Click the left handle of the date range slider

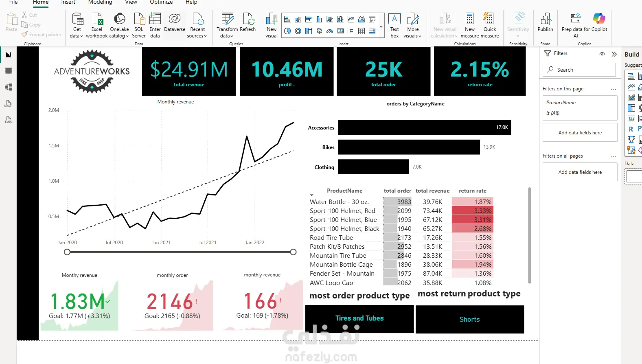point(67,252)
